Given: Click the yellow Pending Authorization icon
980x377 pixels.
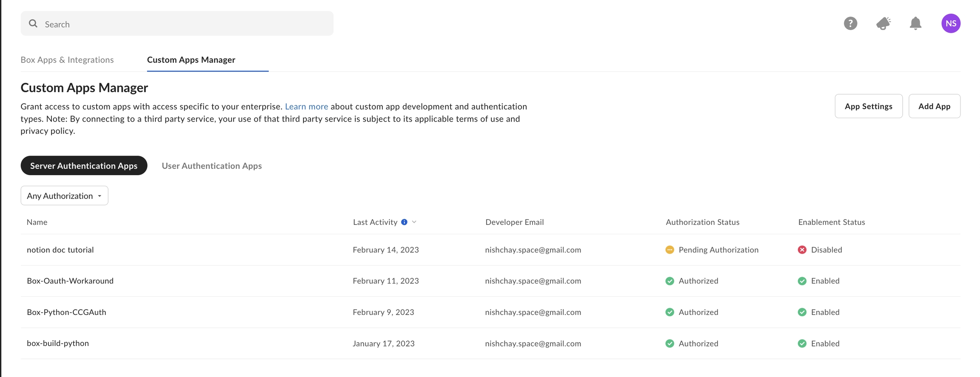Looking at the screenshot, I should coord(669,250).
